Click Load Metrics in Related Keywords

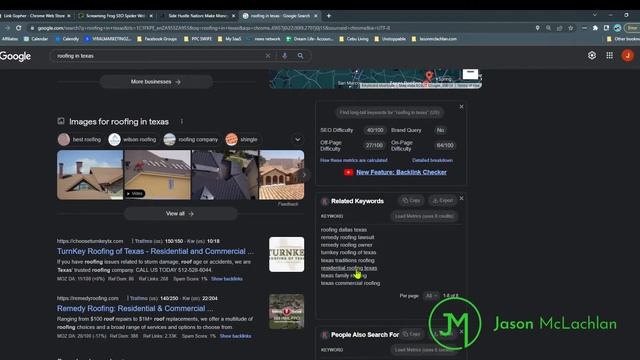point(424,216)
